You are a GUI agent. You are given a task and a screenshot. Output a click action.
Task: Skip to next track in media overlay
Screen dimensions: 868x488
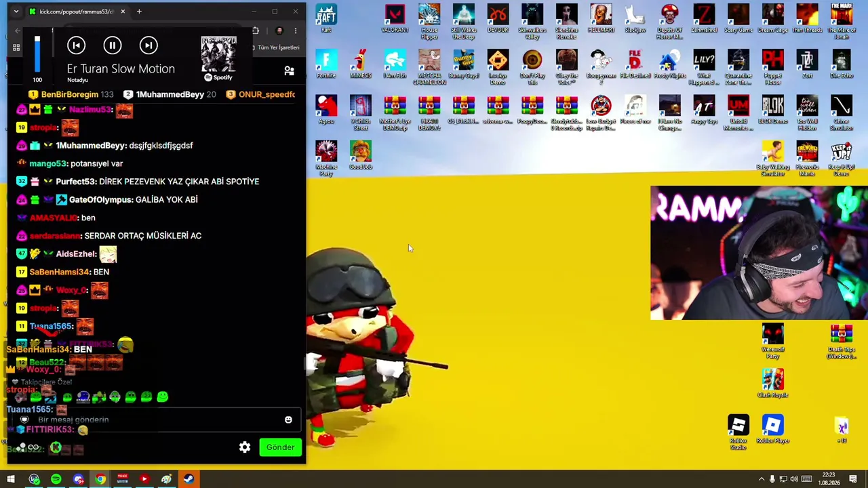pos(149,45)
